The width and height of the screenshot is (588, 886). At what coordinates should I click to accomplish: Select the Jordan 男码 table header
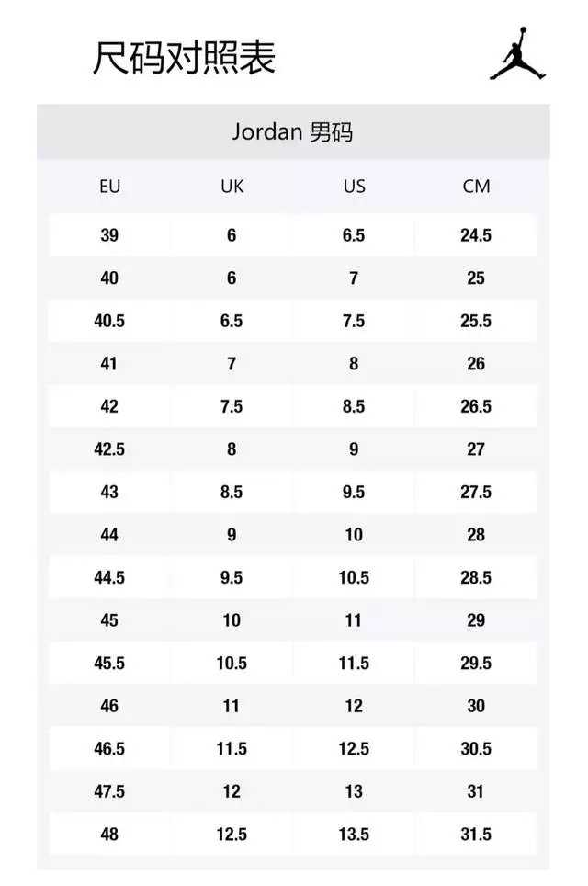[x=293, y=132]
